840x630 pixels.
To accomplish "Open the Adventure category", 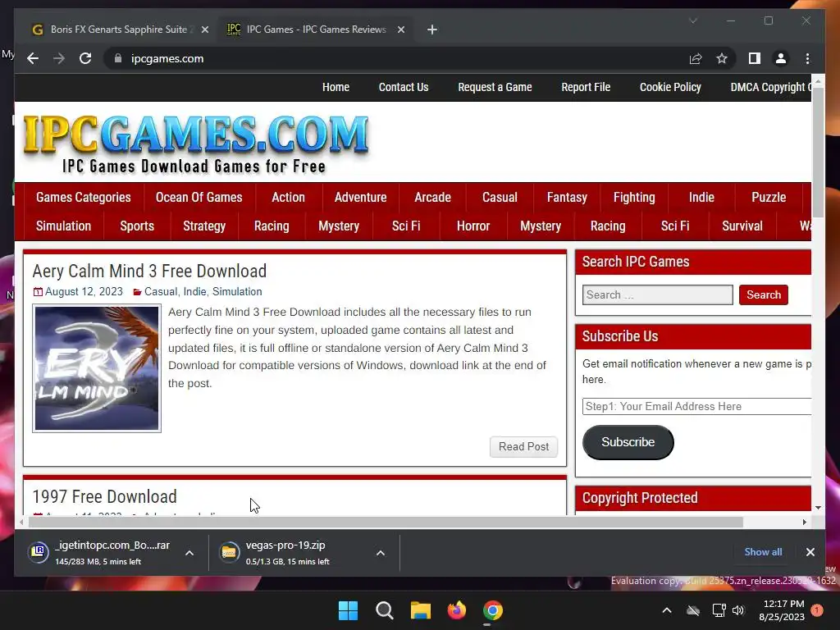I will click(361, 197).
